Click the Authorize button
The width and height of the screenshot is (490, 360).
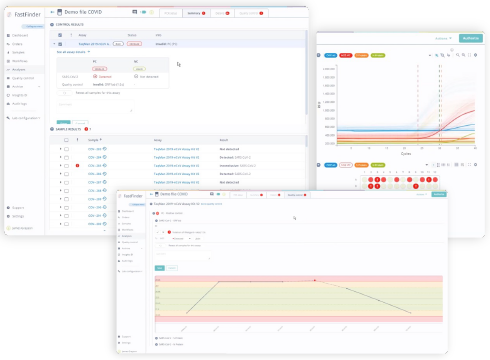point(471,38)
